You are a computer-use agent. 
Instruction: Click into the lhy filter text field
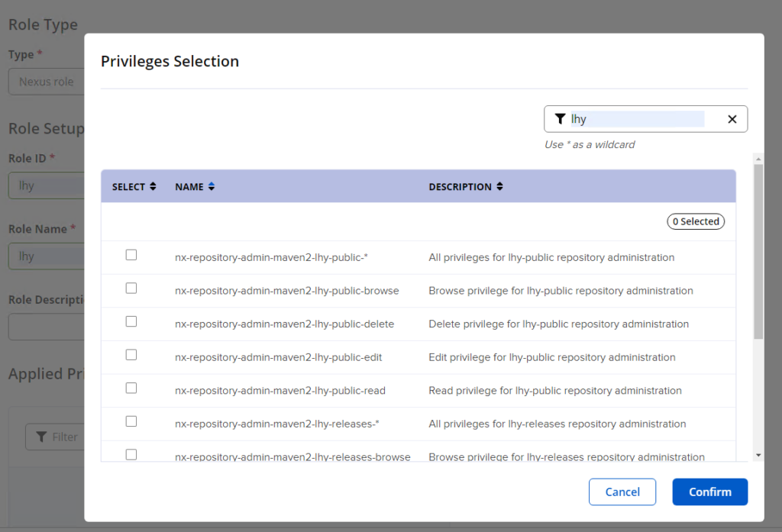638,119
